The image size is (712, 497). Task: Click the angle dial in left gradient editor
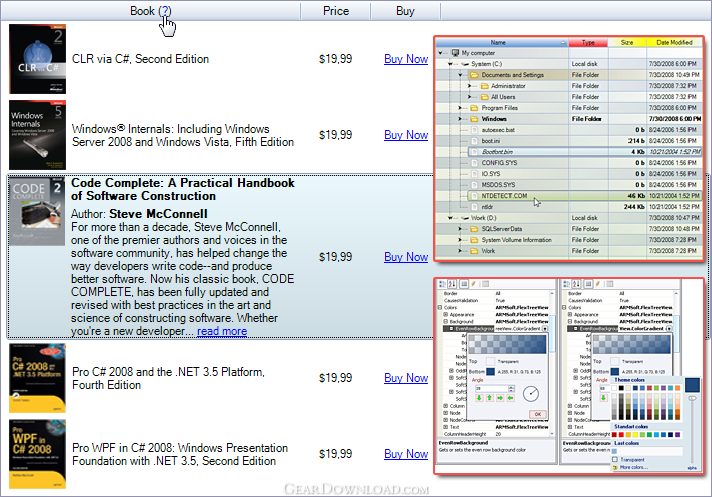point(531,394)
